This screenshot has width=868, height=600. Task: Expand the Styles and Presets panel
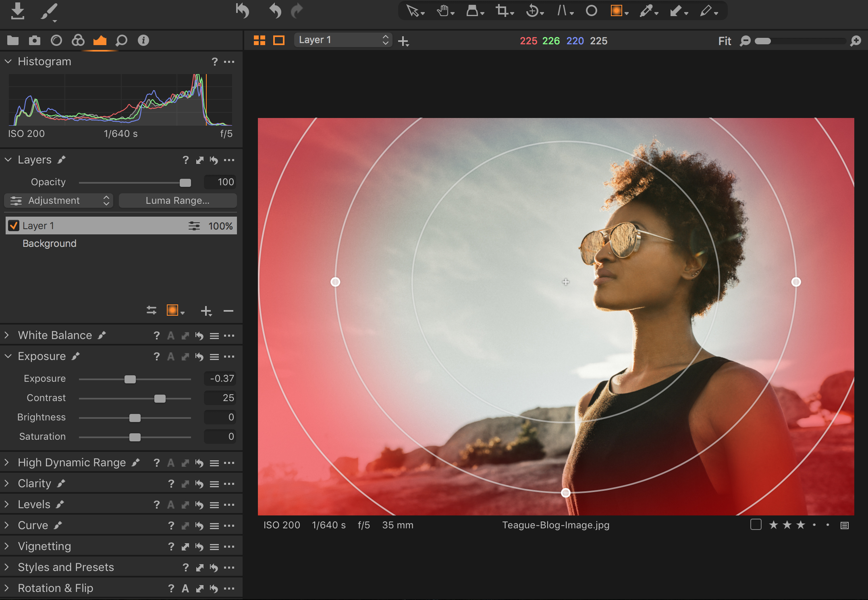tap(7, 567)
